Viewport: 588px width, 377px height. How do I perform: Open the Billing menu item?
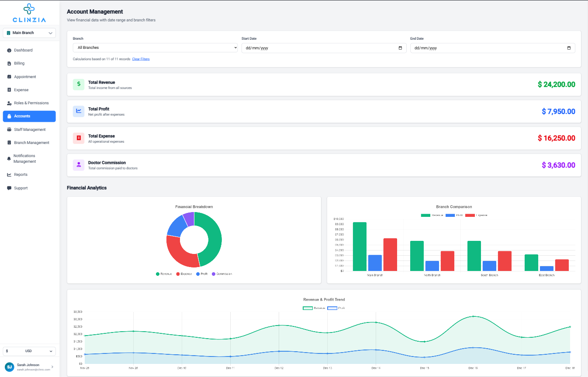click(x=19, y=63)
